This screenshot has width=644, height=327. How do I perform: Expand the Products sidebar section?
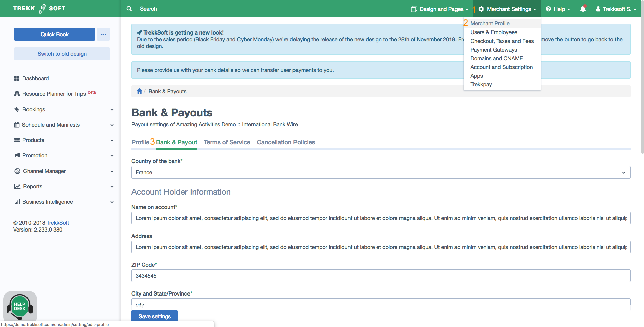112,140
